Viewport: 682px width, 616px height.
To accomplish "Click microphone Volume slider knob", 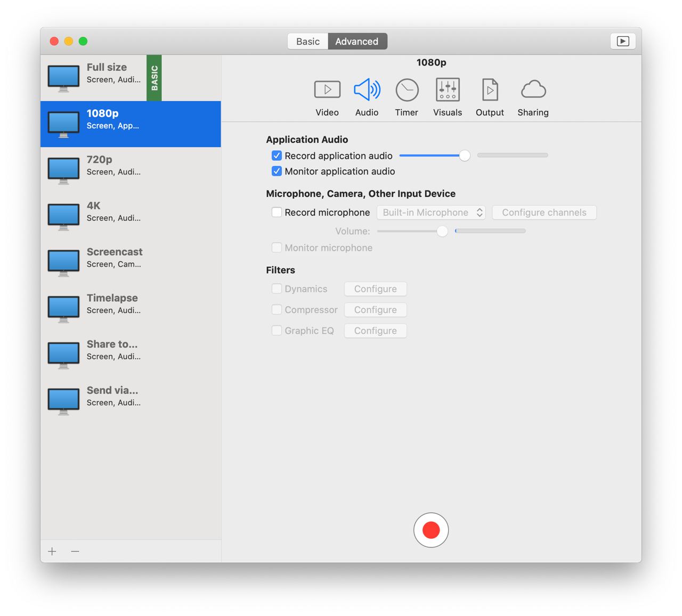I will [x=442, y=231].
